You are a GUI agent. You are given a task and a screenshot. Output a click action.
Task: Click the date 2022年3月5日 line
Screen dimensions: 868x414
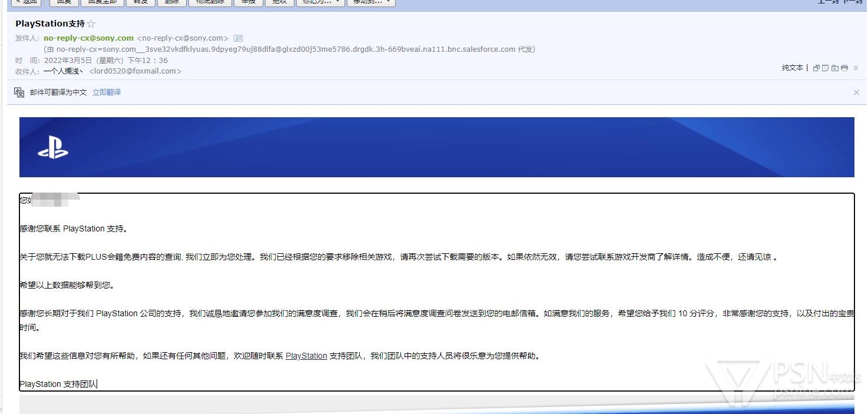(105, 60)
